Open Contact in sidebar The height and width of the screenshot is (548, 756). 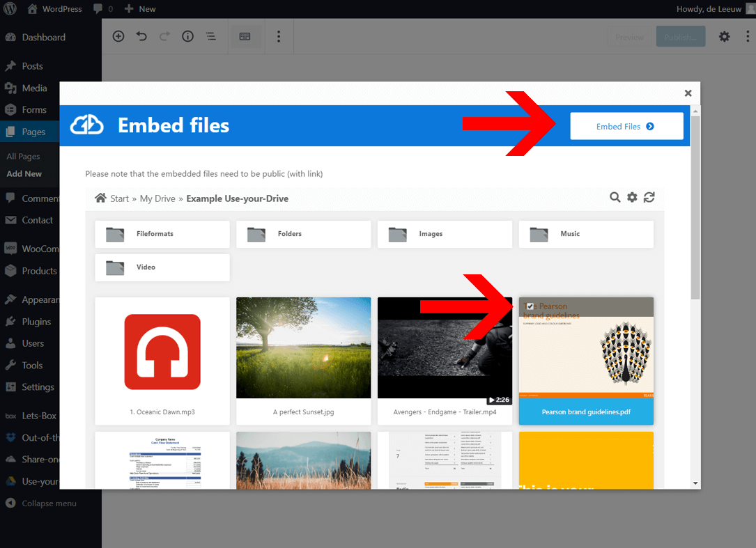[x=29, y=220]
